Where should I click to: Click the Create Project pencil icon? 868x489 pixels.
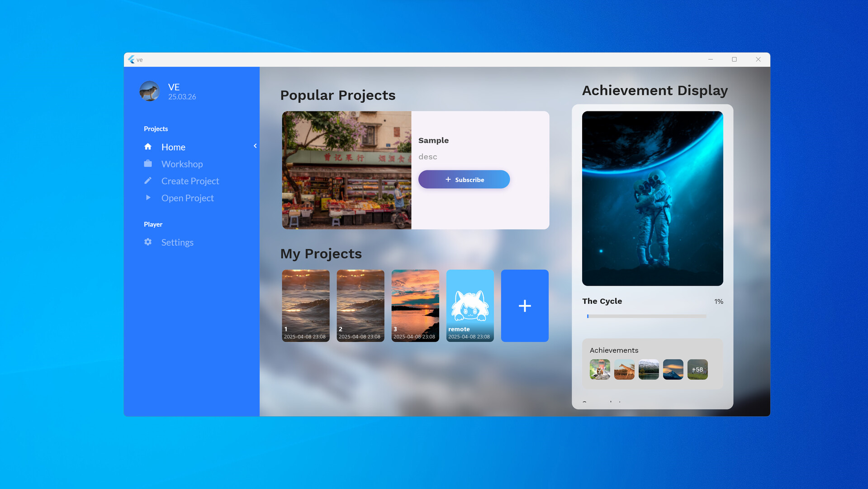coord(148,181)
